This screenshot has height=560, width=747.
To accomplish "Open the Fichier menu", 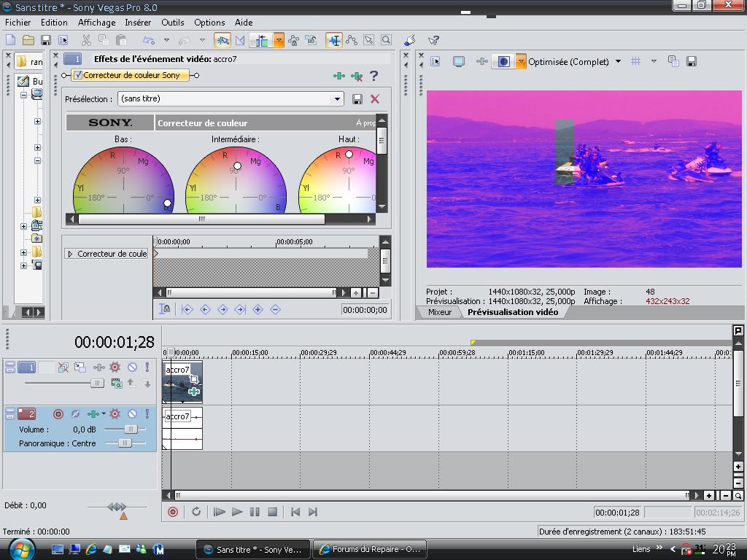I will tap(18, 23).
